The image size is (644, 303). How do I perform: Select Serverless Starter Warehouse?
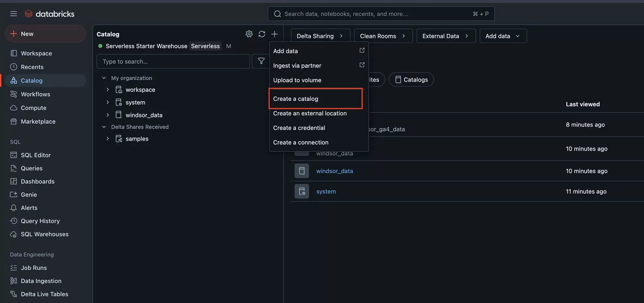[146, 46]
